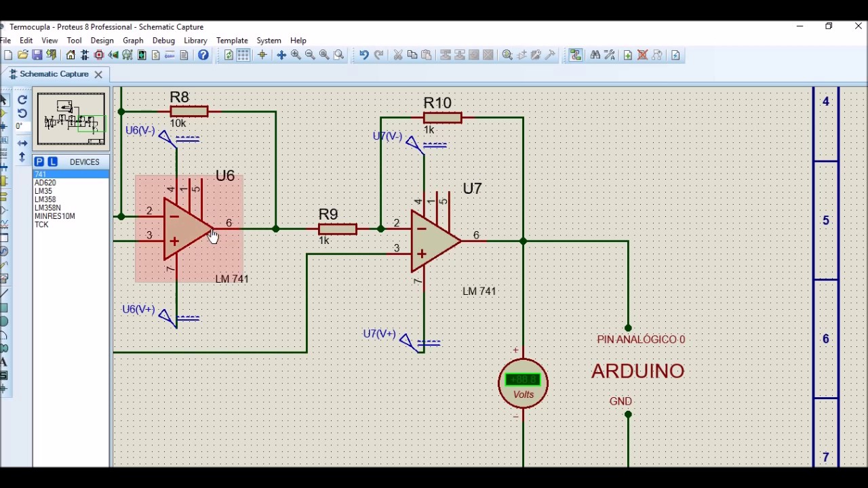Remove current sheet red X icon
The height and width of the screenshot is (488, 868).
pyautogui.click(x=642, y=55)
